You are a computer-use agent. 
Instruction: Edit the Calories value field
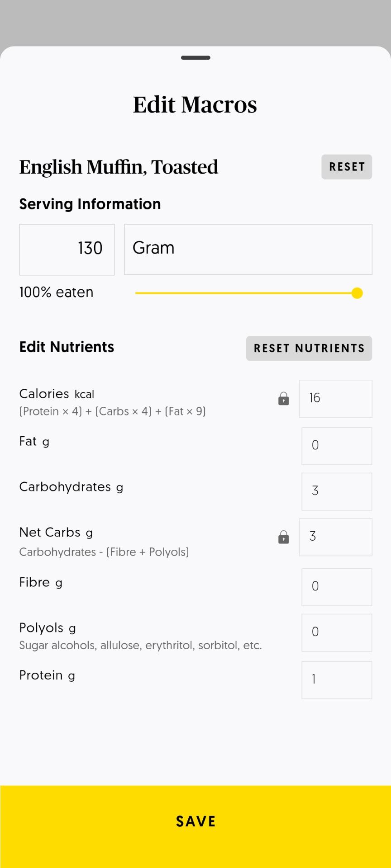coord(335,399)
